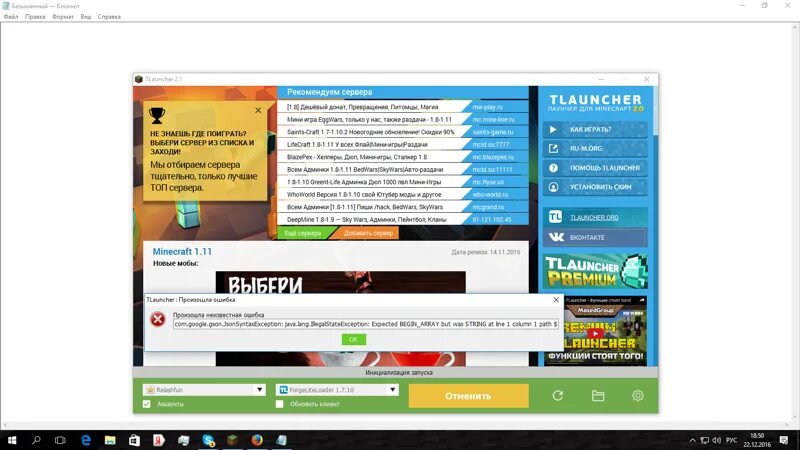Select the LifeCraft mcld.su:7777 server row
The image size is (800, 450).
tap(403, 144)
